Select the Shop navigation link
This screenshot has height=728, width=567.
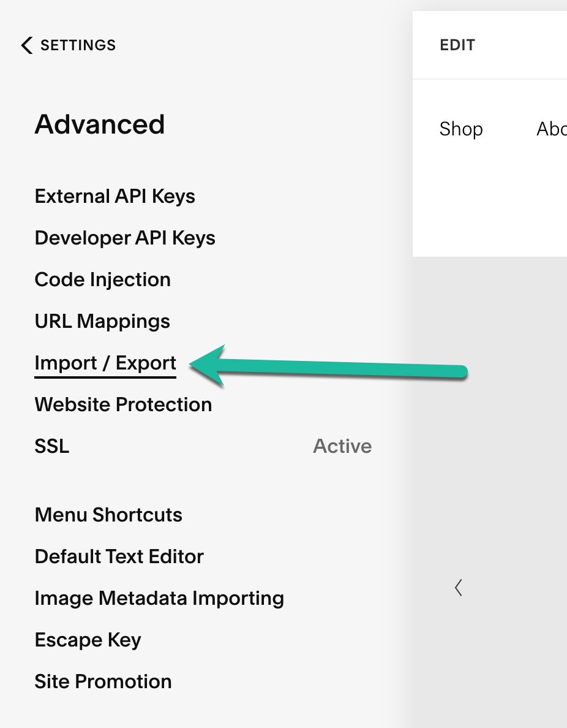(461, 129)
